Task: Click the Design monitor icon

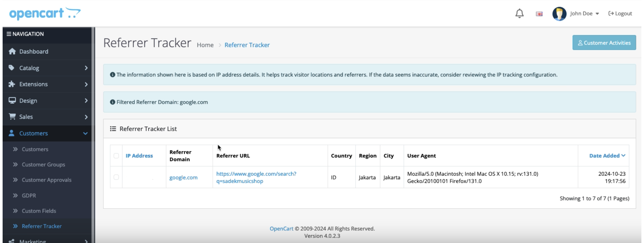Action: (12, 101)
